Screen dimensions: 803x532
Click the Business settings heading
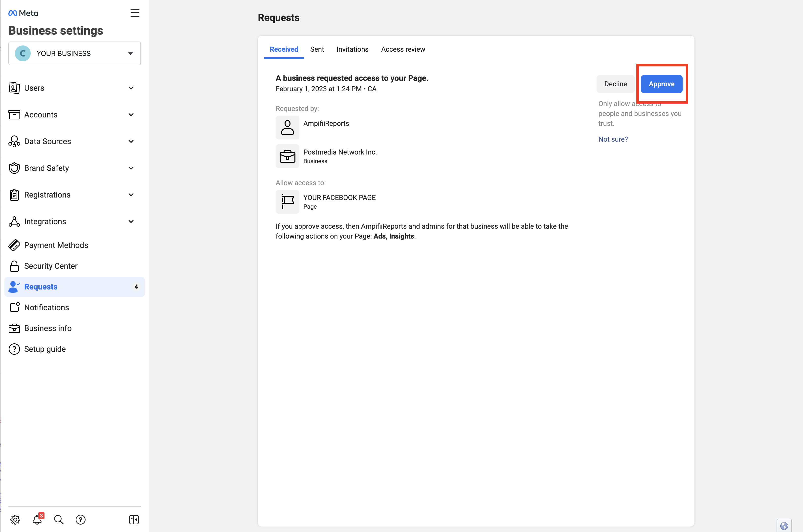56,31
